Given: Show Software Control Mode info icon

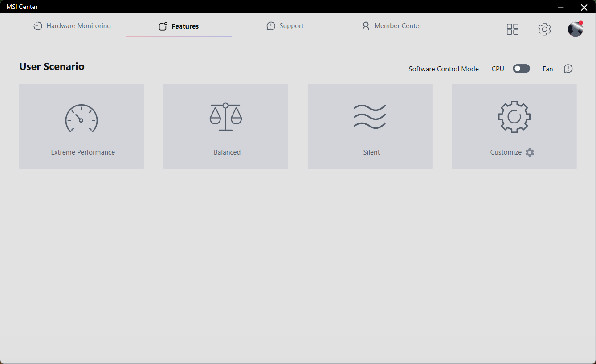Looking at the screenshot, I should tap(568, 69).
